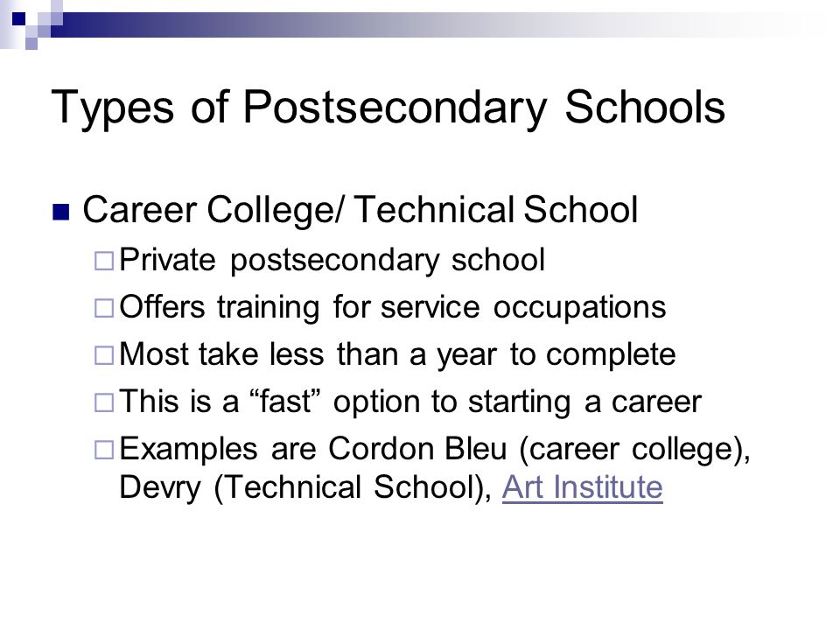Image resolution: width=840 pixels, height=630 pixels.
Task: Click hollow bullet before Examples are Cordon Bleu
Action: pyautogui.click(x=104, y=450)
